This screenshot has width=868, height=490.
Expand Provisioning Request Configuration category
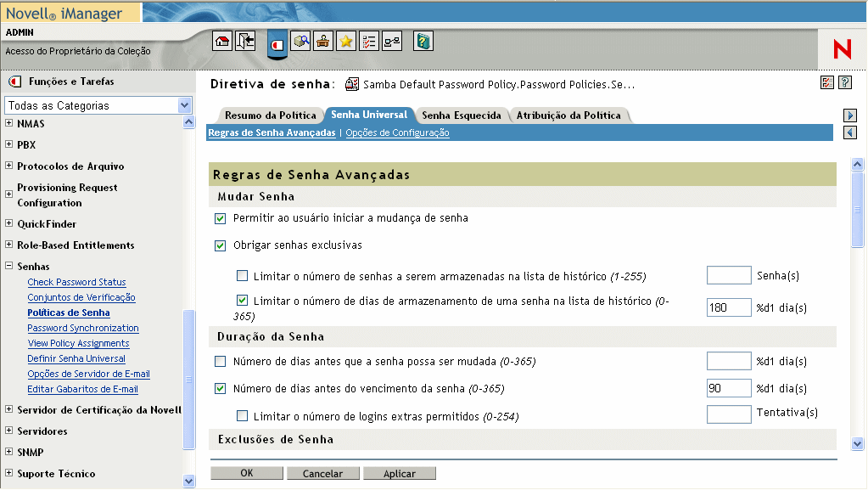pos(8,194)
